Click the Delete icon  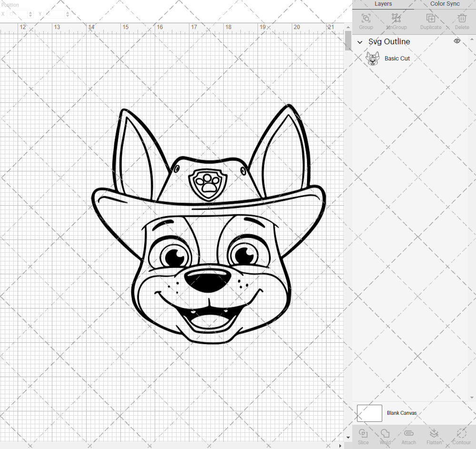pyautogui.click(x=461, y=19)
